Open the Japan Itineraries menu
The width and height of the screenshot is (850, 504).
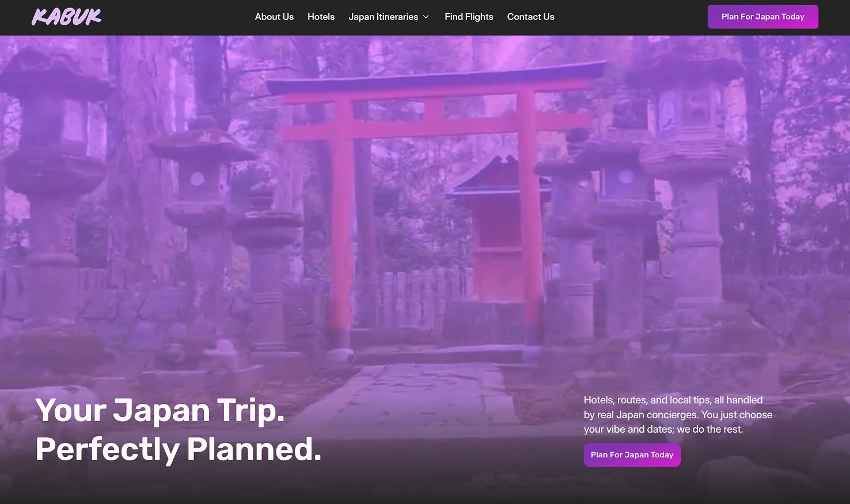pos(389,17)
